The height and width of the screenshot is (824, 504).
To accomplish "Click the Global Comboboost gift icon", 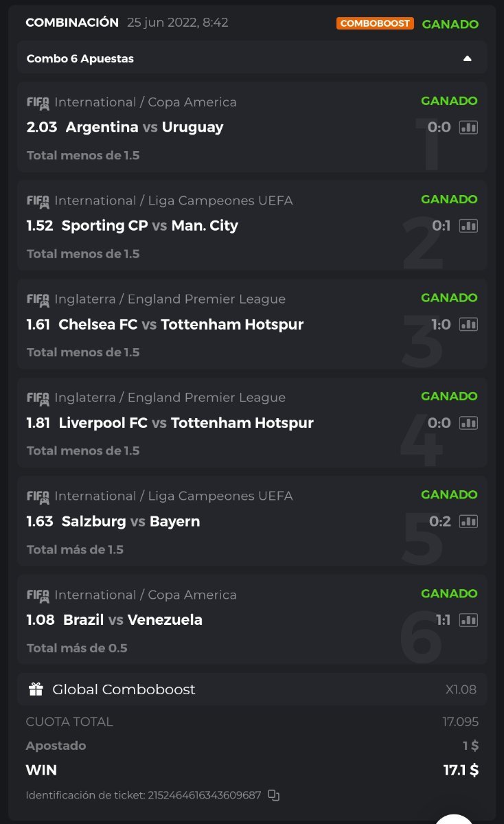I will tap(36, 689).
